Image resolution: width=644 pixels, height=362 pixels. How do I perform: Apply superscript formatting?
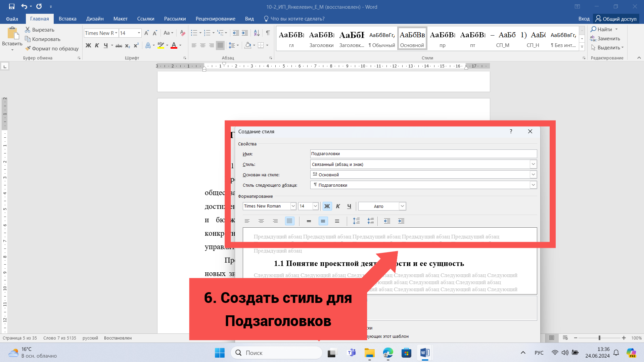pos(136,45)
